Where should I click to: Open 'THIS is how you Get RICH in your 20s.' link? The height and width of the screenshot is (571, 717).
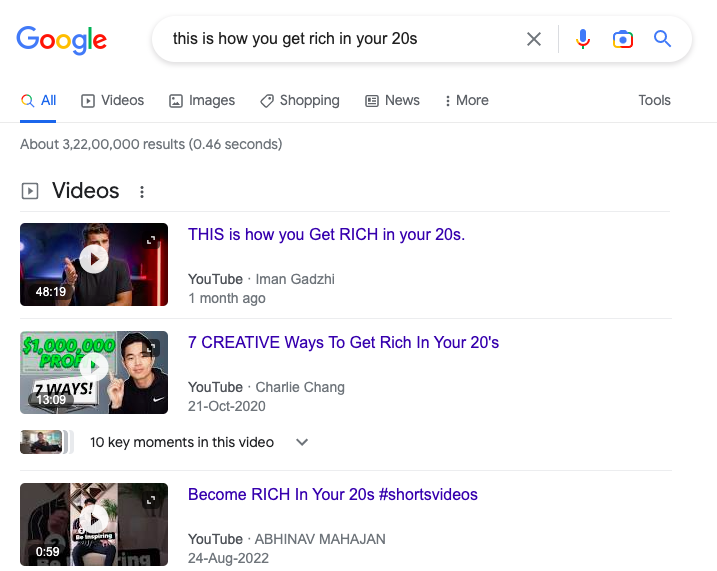326,235
